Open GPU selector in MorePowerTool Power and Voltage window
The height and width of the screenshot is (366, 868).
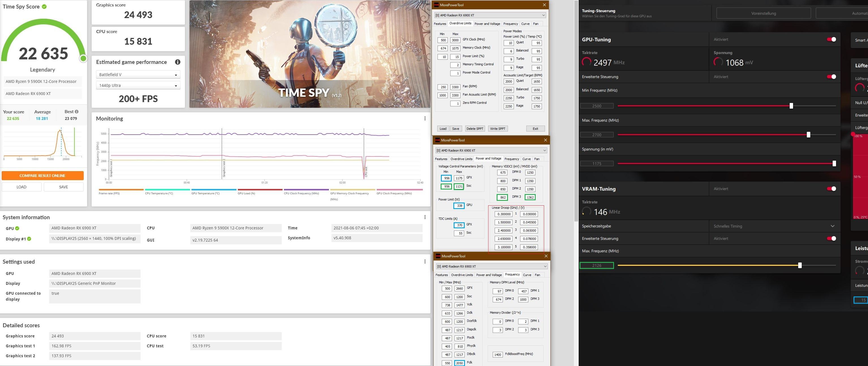coord(491,150)
